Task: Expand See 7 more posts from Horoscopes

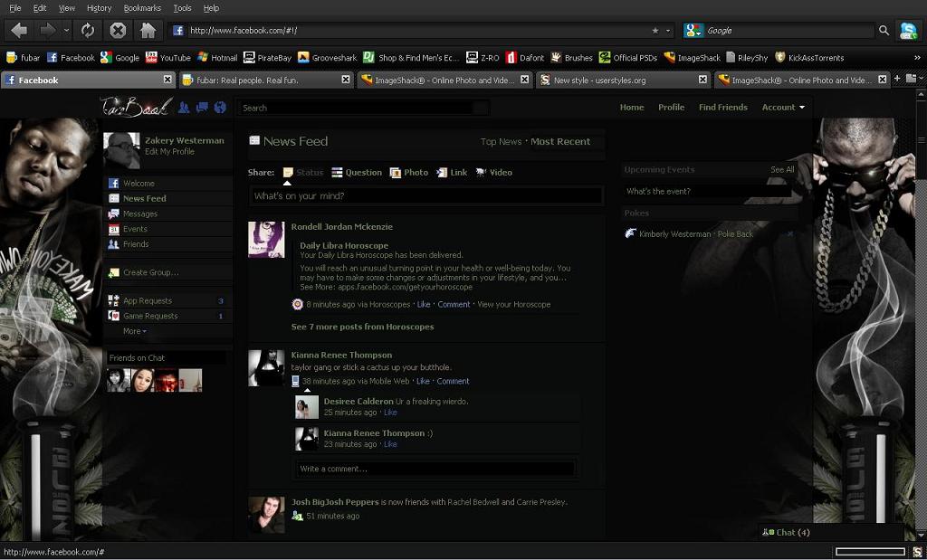Action: [x=362, y=327]
